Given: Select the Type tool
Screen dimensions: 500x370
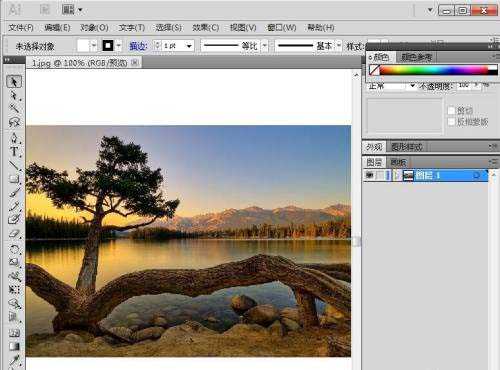Looking at the screenshot, I should click(14, 152).
